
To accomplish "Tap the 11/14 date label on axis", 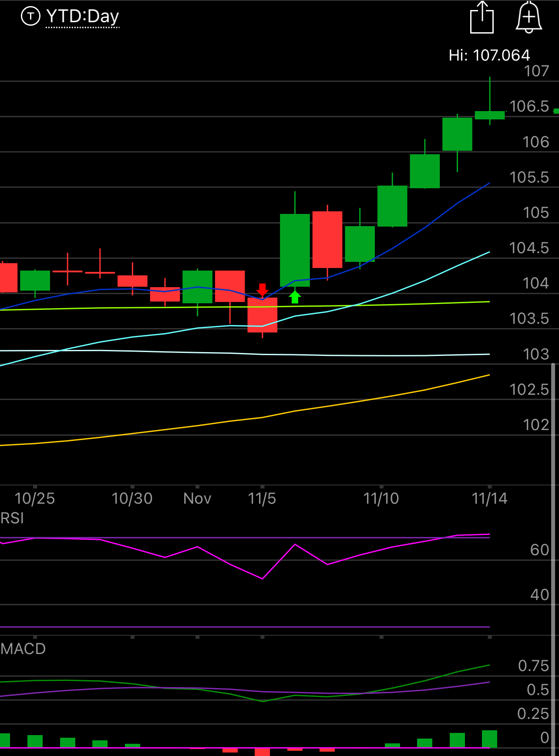I will tap(489, 498).
